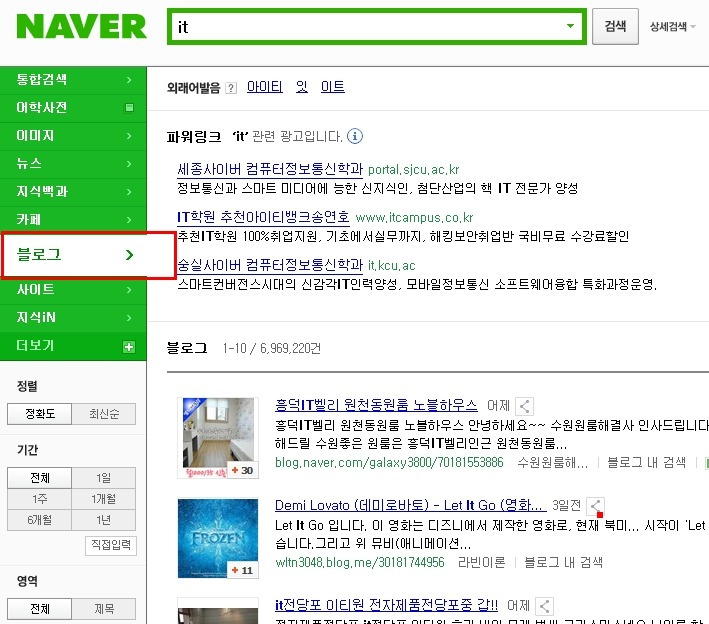The image size is (709, 624).
Task: Open the 숭실사이버 컴퓨터정보통신학과 ad link
Action: pyautogui.click(x=270, y=265)
